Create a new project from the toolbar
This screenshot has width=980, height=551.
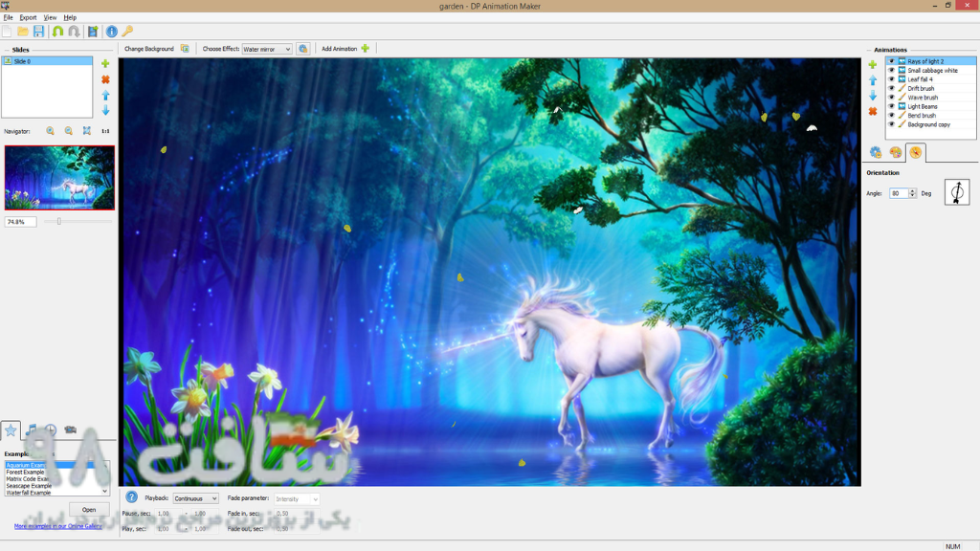[8, 32]
